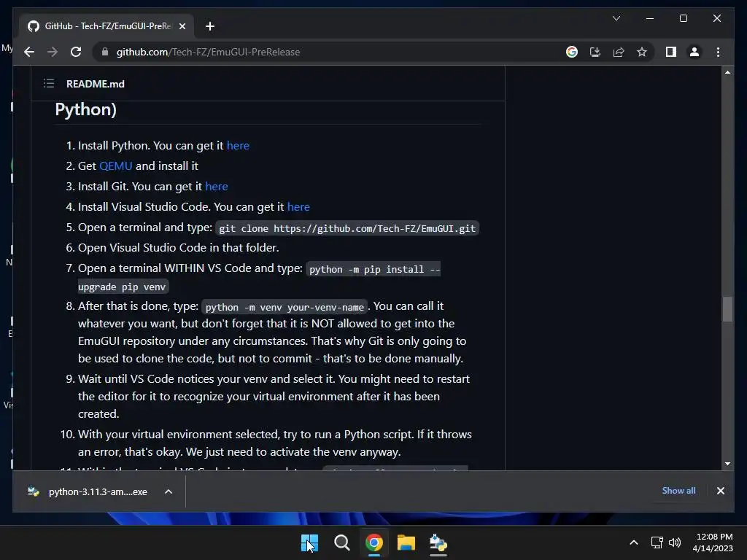Open the clock and date 12:08 PM
747x560 pixels.
(713, 542)
